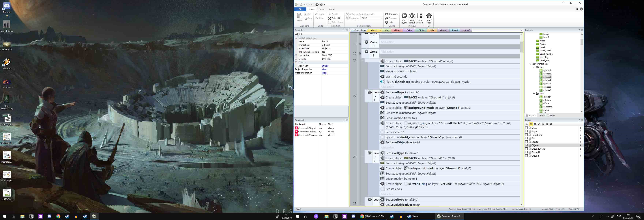
Task: Collapse the Event sheets folder
Action: coord(531,64)
